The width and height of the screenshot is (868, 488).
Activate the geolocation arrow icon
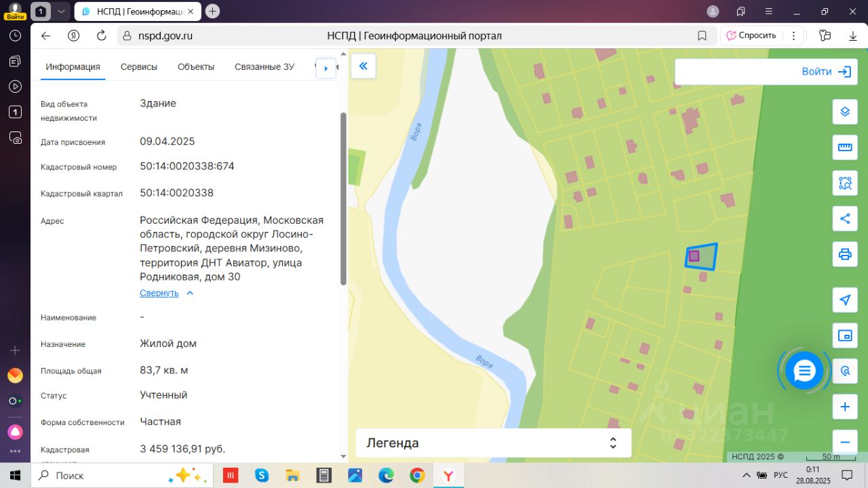(845, 300)
